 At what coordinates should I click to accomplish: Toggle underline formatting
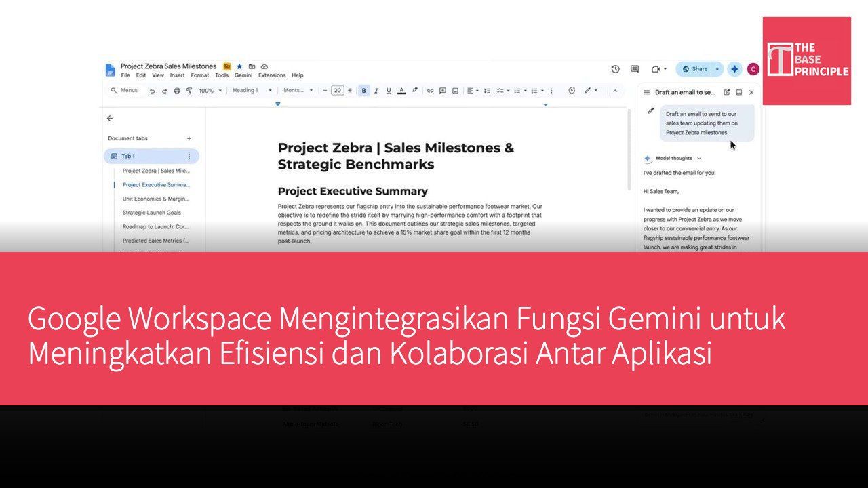[x=389, y=90]
